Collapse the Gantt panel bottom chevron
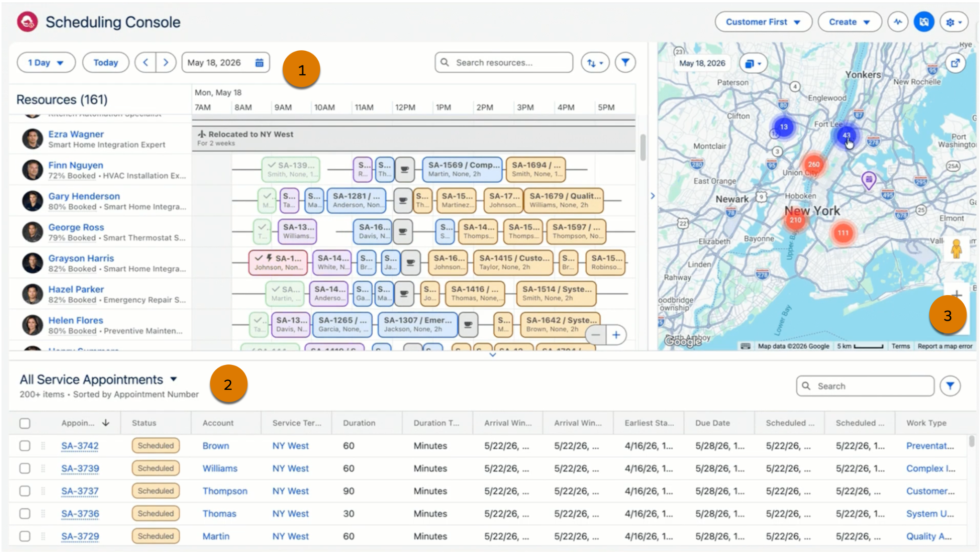The image size is (980, 552). 492,355
